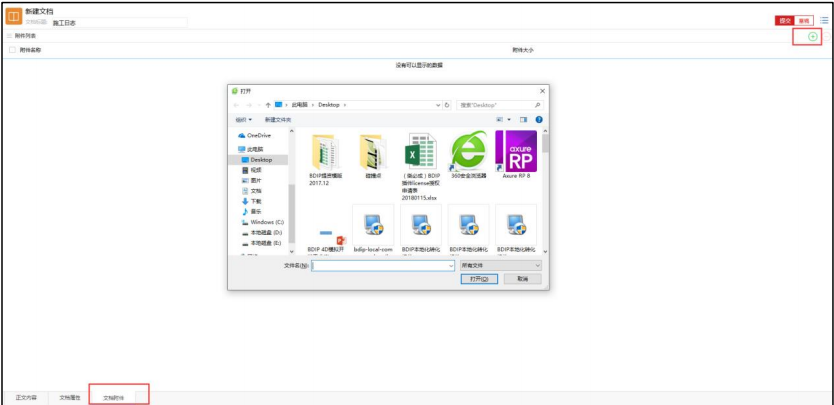Select the 360 browser shortcut icon
This screenshot has width=834, height=405.
(468, 155)
